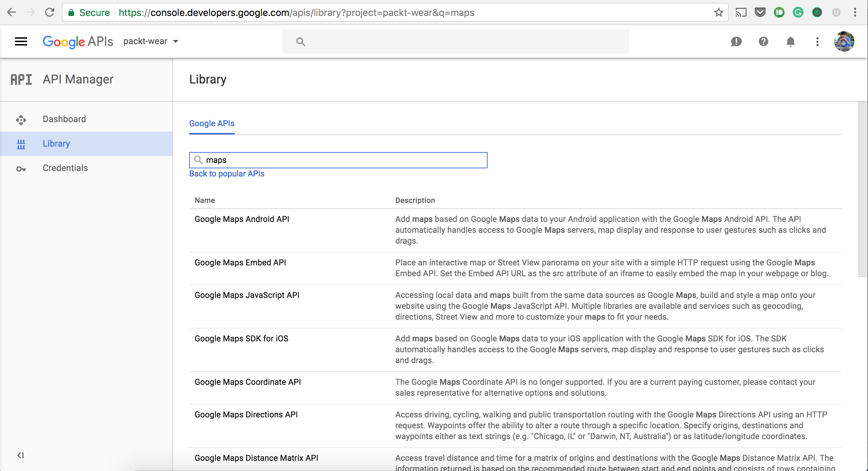Click the maps API search field
This screenshot has height=471, width=868.
338,160
